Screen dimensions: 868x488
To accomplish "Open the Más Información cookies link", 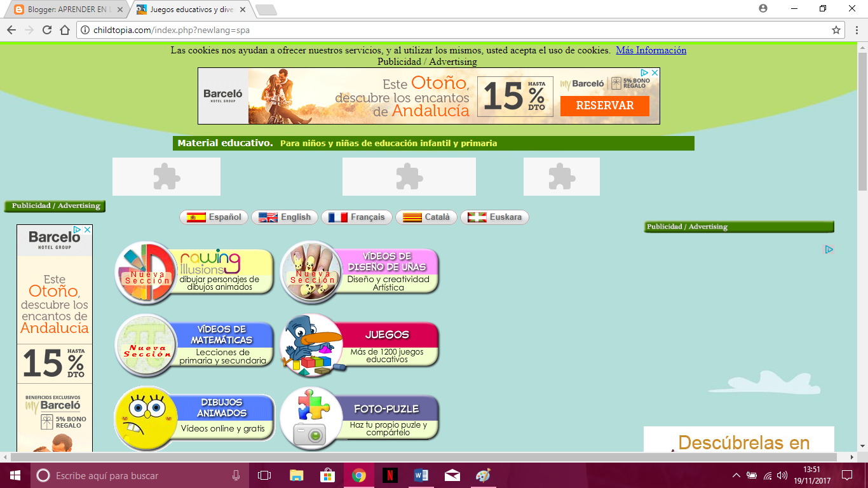I will (652, 50).
